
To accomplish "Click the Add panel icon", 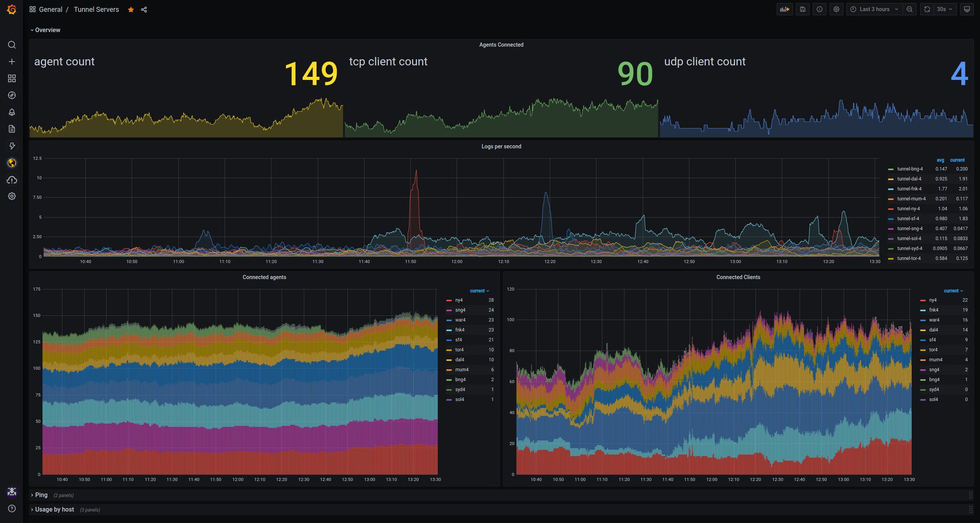I will click(x=785, y=9).
